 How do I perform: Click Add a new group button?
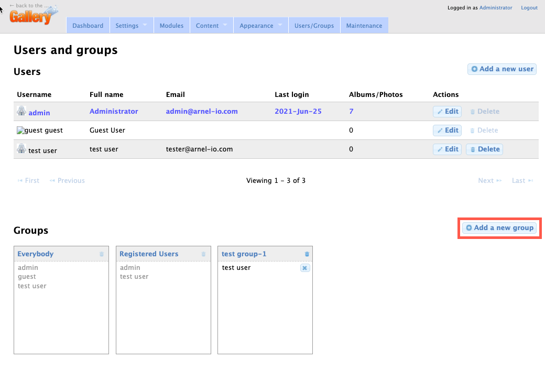tap(499, 228)
